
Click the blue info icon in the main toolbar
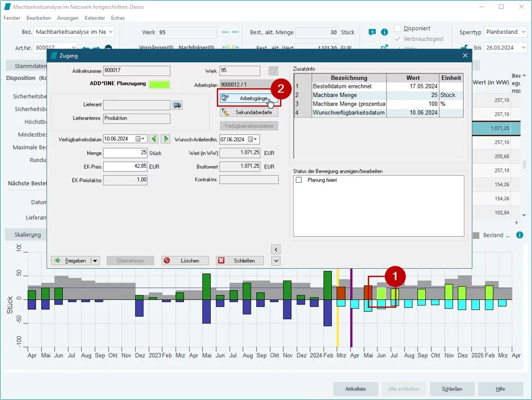384,32
